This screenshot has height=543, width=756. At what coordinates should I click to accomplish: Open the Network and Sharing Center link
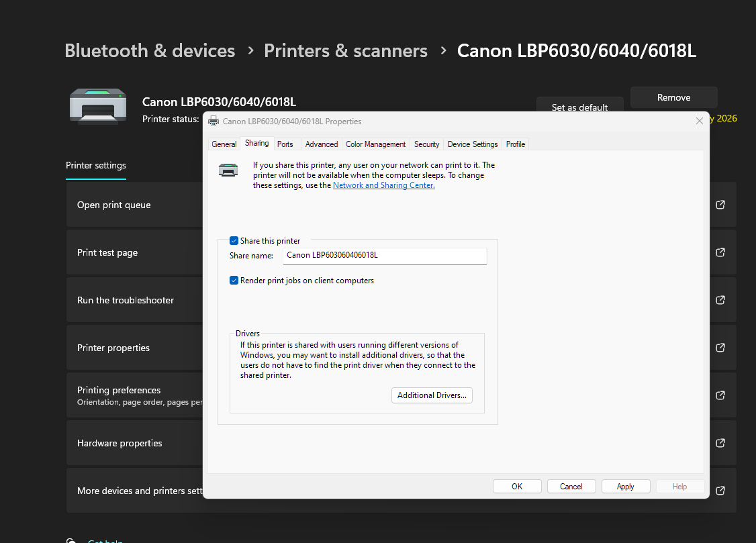[x=384, y=185]
